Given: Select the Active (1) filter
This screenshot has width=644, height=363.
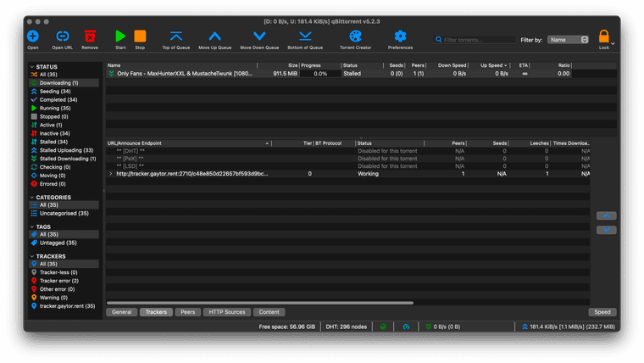Looking at the screenshot, I should coord(64,125).
